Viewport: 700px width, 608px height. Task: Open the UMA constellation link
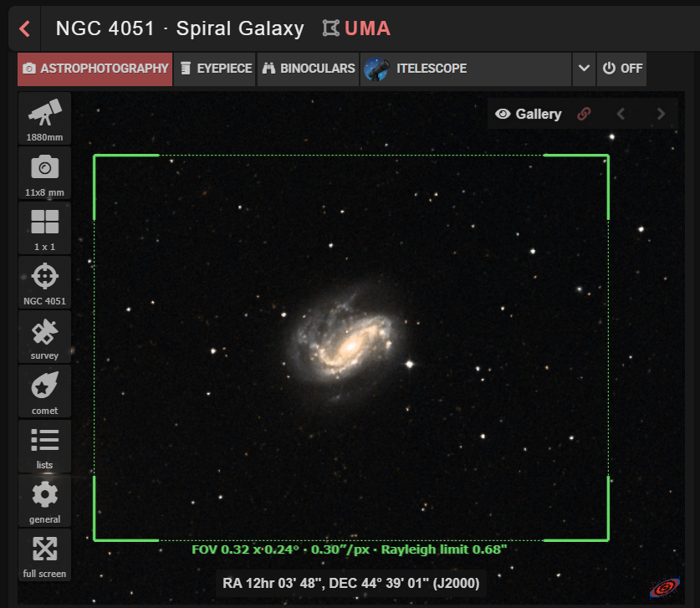point(367,28)
